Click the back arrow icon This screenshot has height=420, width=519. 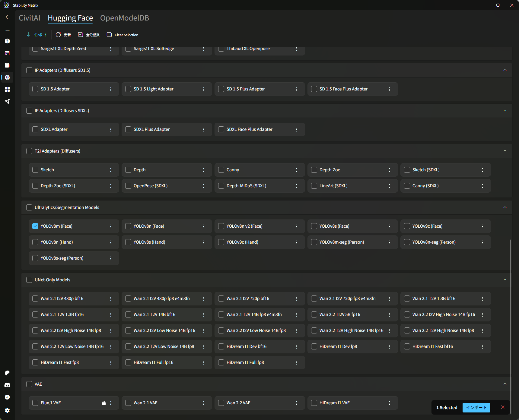click(x=7, y=17)
